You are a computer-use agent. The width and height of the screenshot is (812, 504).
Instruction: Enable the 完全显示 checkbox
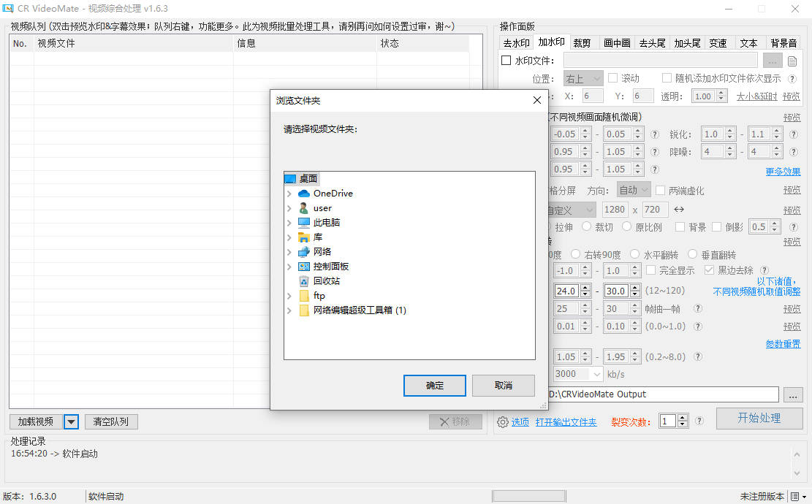tap(651, 270)
